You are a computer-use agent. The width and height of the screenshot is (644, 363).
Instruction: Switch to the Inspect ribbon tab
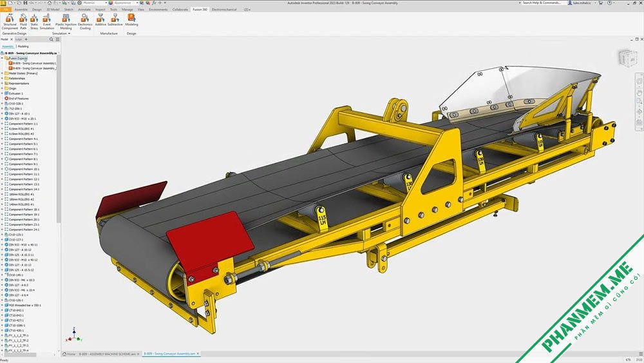100,9
